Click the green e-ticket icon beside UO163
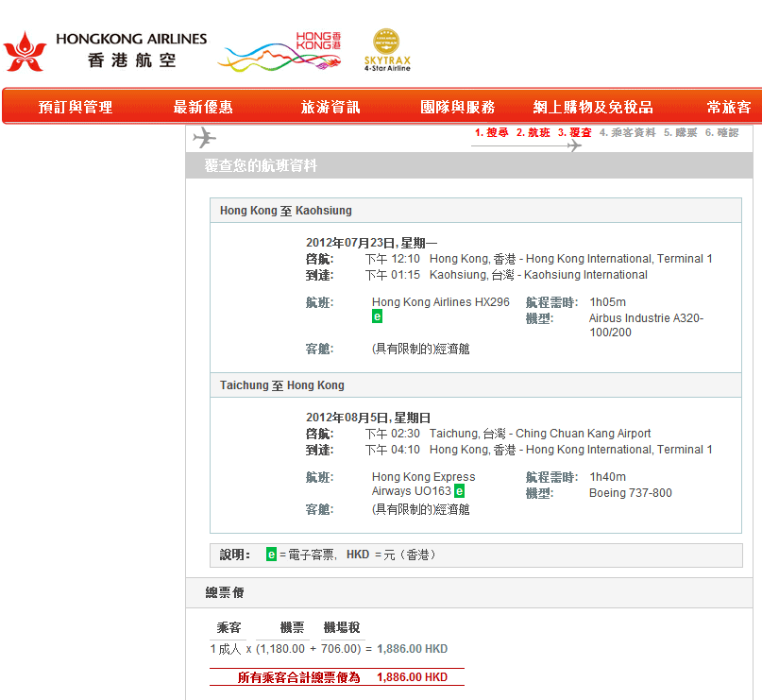The width and height of the screenshot is (762, 700). click(x=459, y=491)
